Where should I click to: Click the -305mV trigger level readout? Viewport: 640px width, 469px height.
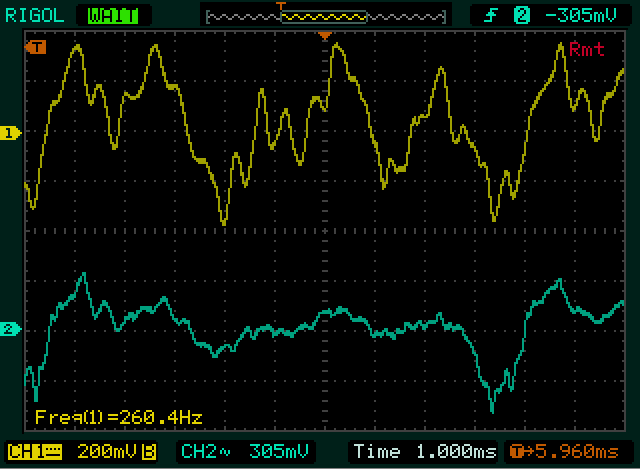tap(579, 15)
